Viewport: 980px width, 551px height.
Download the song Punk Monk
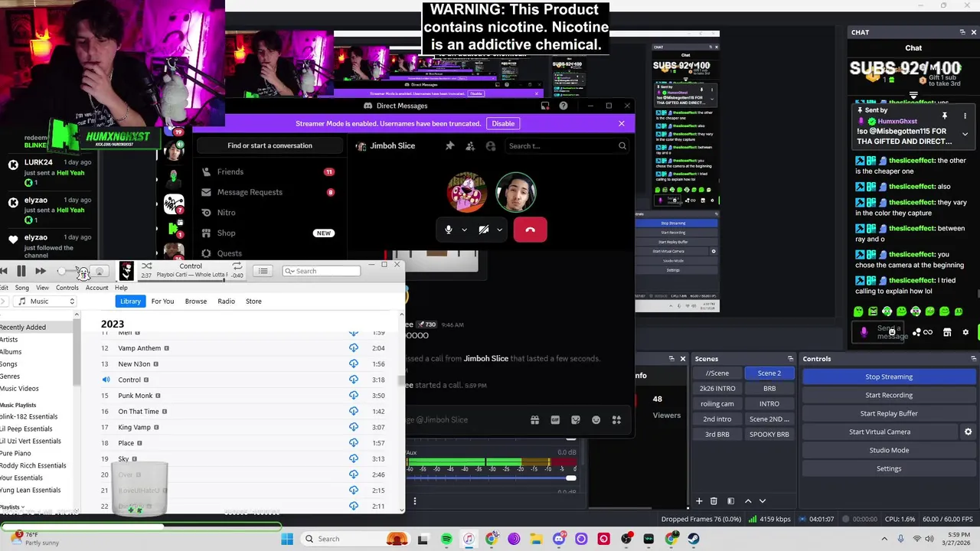tap(354, 396)
